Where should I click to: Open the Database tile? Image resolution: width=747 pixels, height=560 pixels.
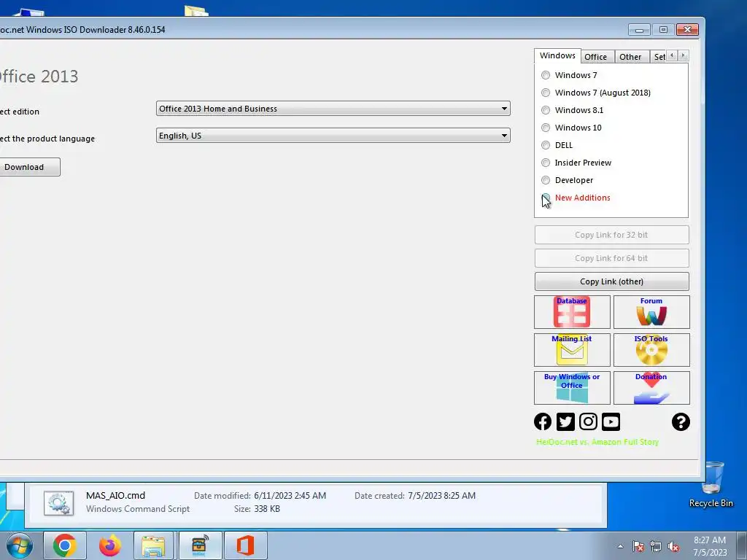572,312
